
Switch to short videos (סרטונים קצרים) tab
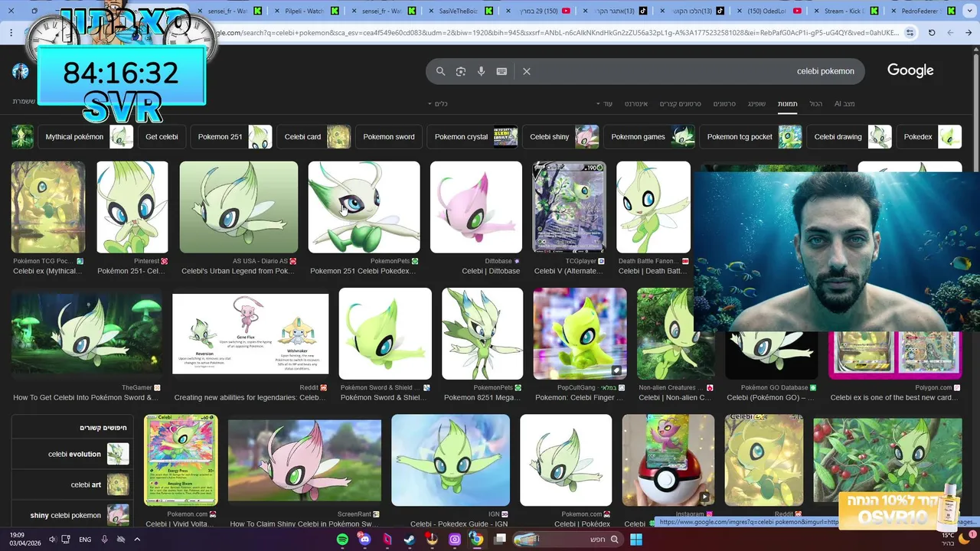pos(679,103)
